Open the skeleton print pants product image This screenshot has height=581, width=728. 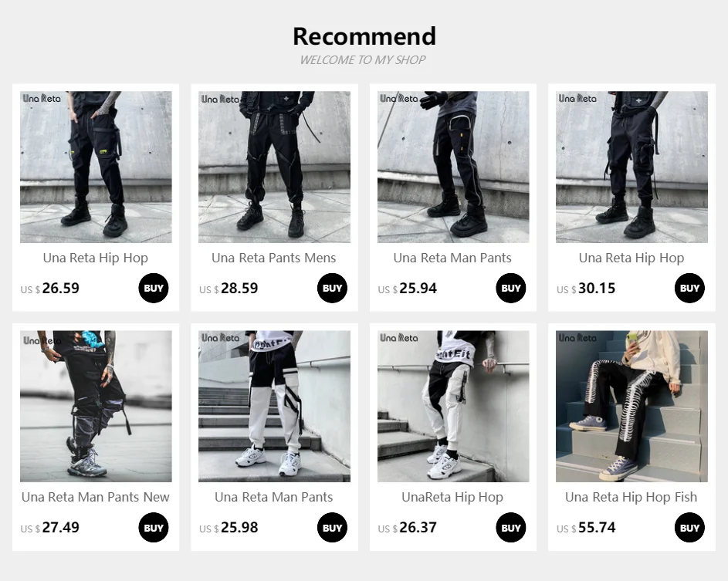[632, 406]
